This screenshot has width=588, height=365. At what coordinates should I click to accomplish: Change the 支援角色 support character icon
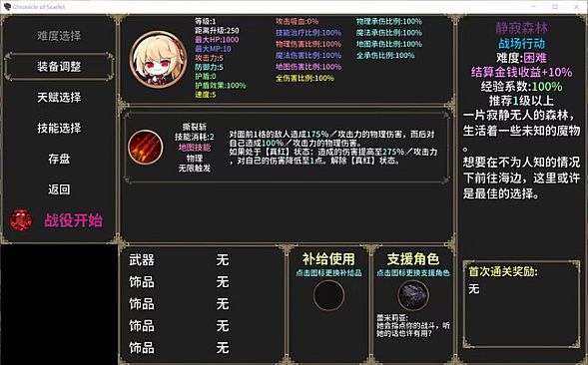[x=413, y=295]
